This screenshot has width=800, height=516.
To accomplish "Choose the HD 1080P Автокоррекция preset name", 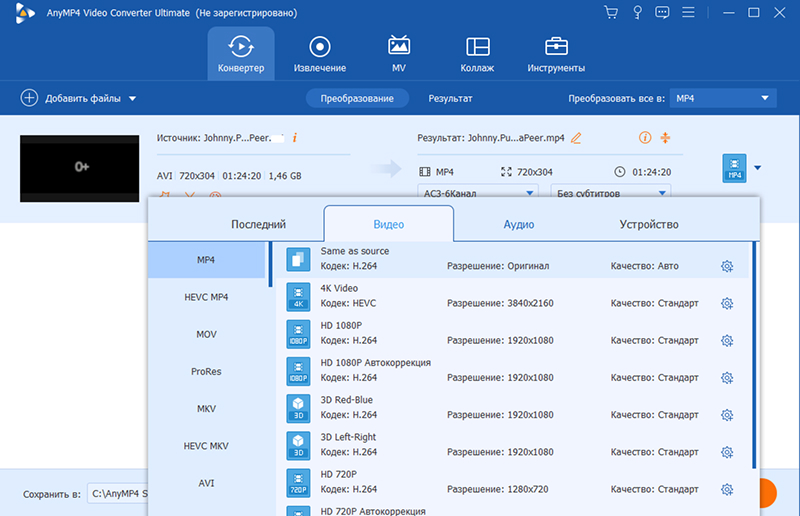I will [x=376, y=362].
